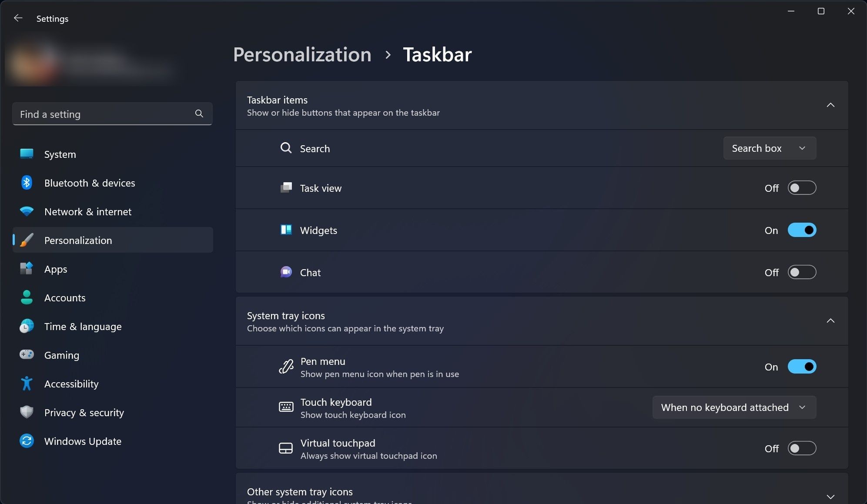Click the Accessibility figure icon
Screen dimensions: 867x504
click(x=27, y=384)
